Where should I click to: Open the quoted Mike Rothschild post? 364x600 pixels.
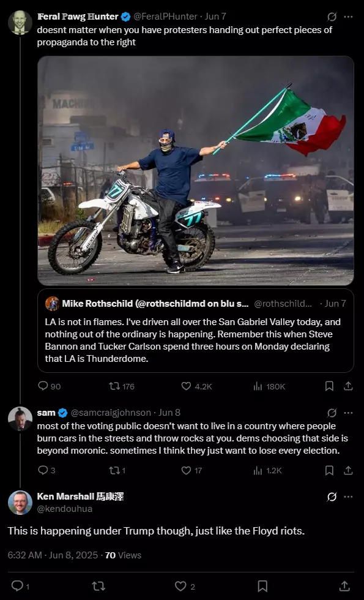(x=195, y=331)
